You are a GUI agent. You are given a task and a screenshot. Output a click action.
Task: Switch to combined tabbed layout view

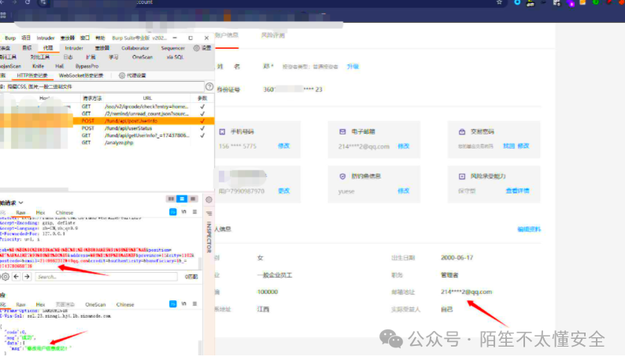[193, 199]
